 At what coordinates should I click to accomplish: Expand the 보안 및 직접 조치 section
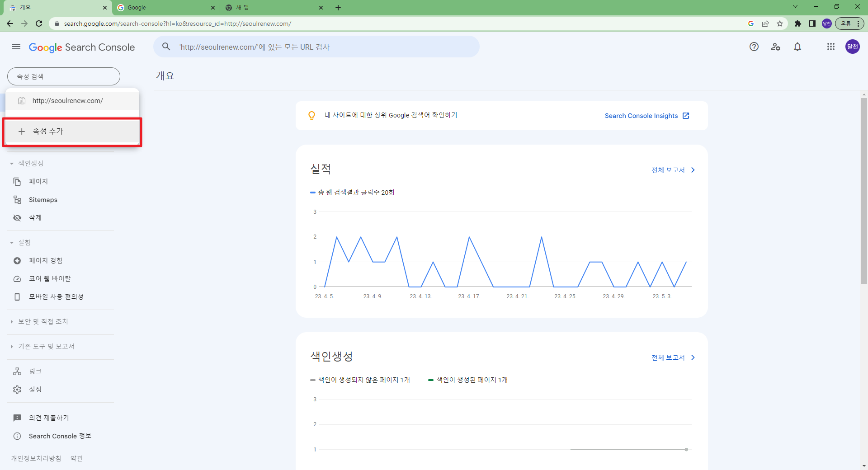point(12,322)
